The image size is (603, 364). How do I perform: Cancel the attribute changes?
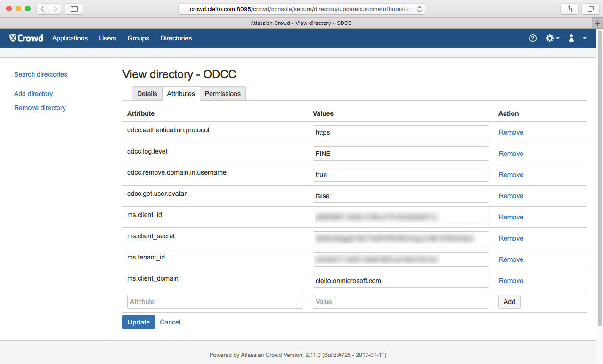[x=170, y=322]
